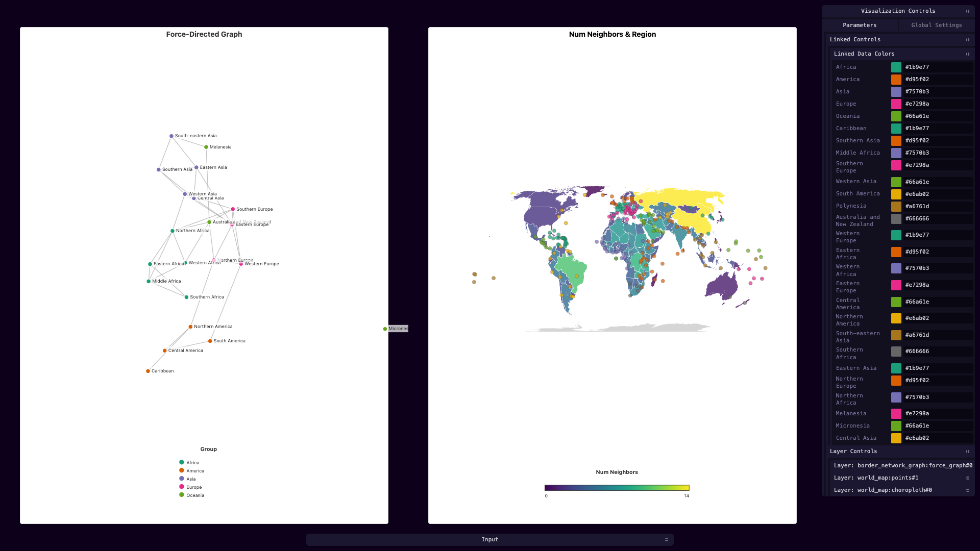Click the Force-Directed Graph title
The height and width of the screenshot is (551, 980).
click(204, 34)
